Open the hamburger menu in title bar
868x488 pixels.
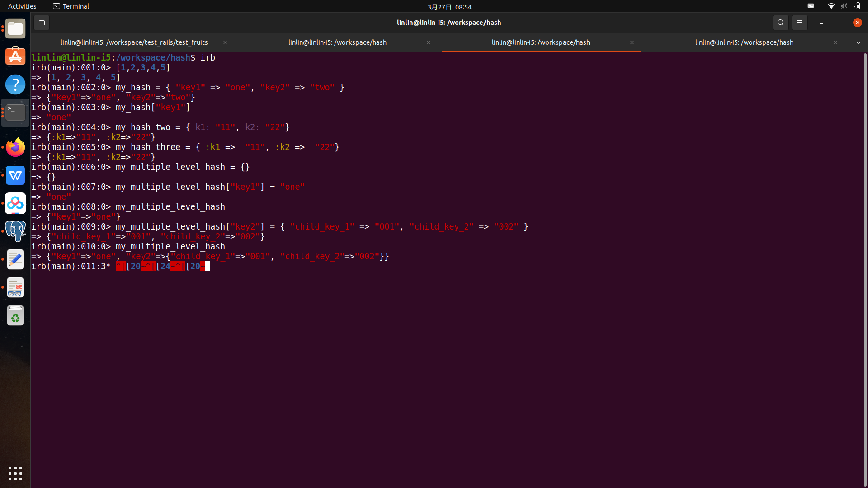click(x=799, y=23)
